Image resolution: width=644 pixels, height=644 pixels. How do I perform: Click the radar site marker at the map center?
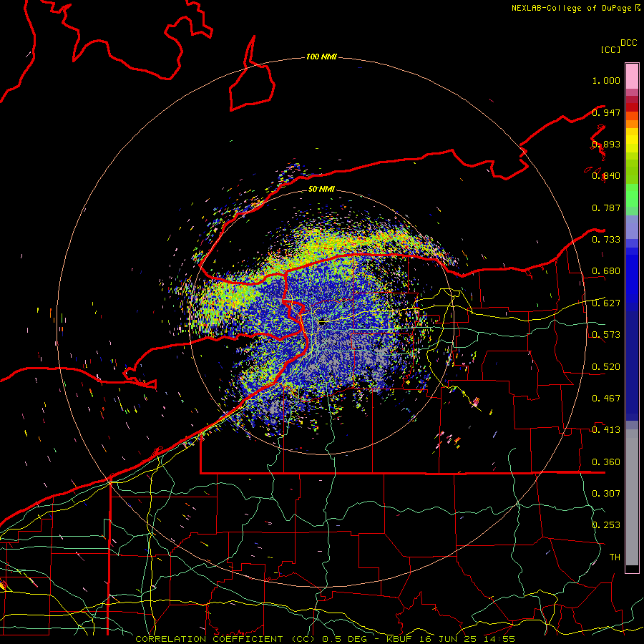[323, 323]
